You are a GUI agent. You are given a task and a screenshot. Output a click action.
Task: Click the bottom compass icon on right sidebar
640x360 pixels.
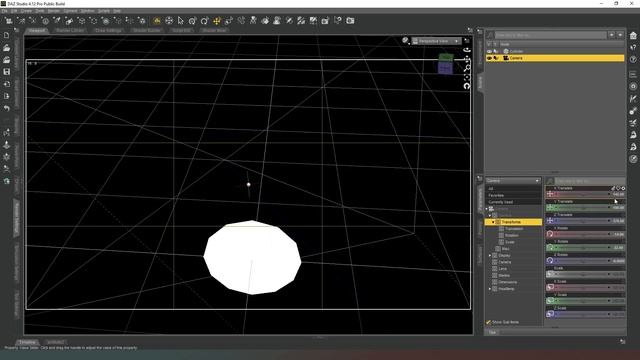click(633, 159)
